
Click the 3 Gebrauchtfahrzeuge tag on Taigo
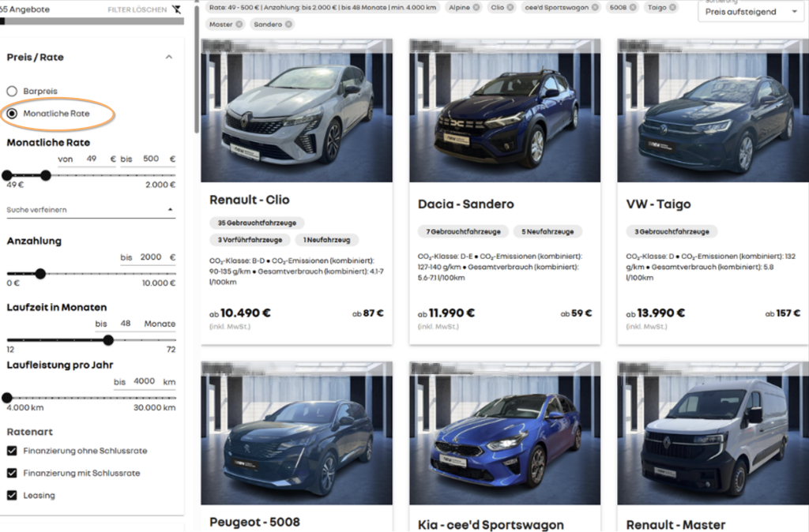point(672,232)
